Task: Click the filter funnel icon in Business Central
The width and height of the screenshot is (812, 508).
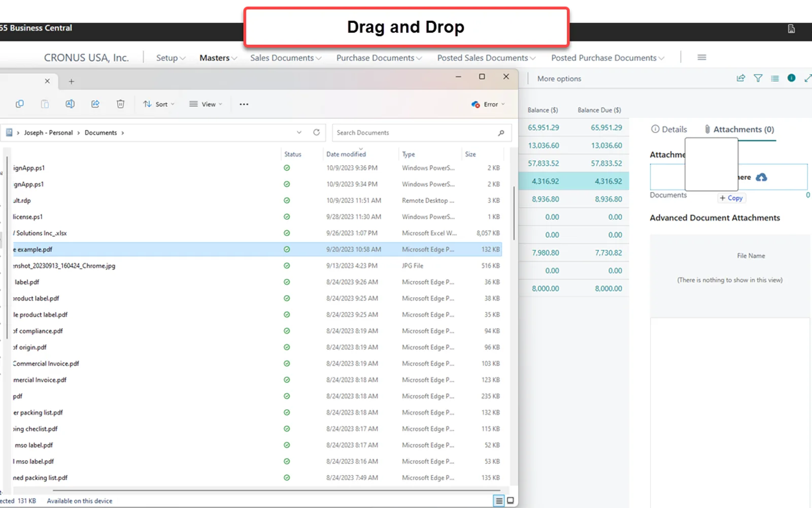Action: tap(758, 78)
